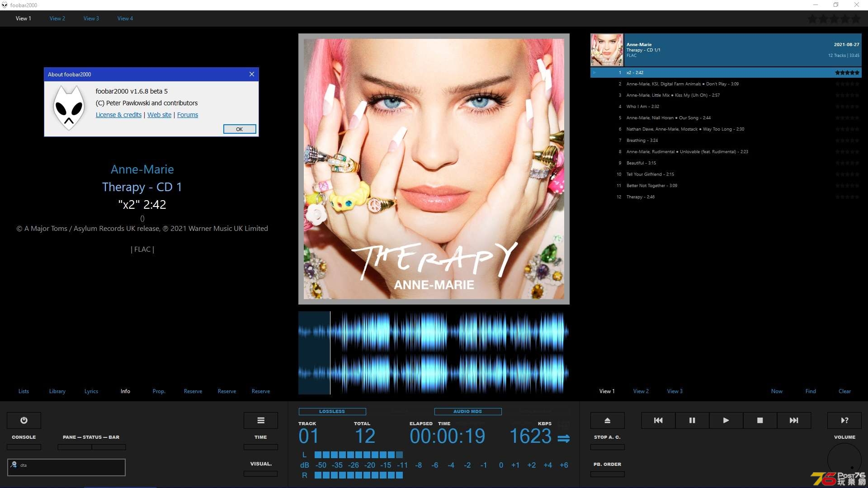Adjust the VOLUME knob
868x488 pixels.
tap(844, 460)
